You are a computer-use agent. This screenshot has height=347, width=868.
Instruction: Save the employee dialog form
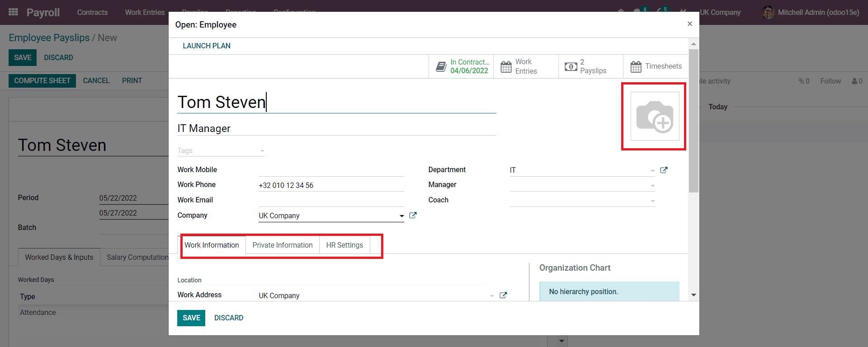tap(191, 318)
